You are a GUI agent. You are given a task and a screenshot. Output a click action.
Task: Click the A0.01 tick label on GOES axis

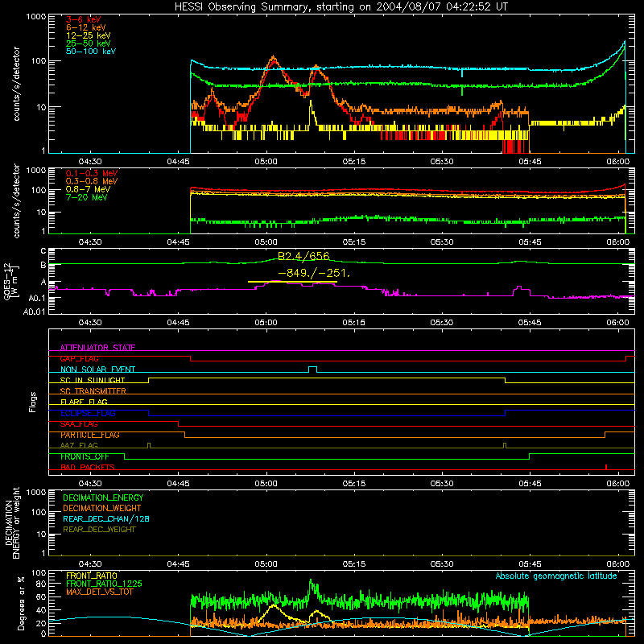pos(34,312)
